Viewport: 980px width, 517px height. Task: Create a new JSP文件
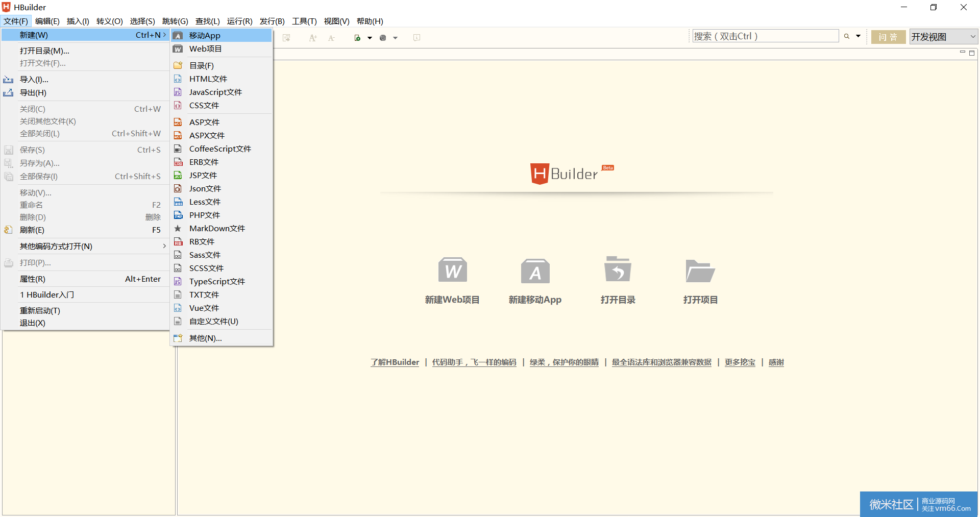point(222,175)
